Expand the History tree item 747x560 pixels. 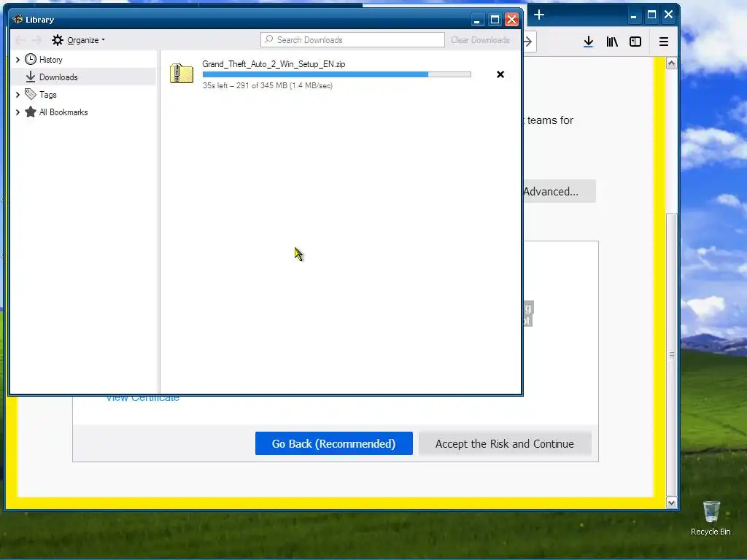(18, 60)
